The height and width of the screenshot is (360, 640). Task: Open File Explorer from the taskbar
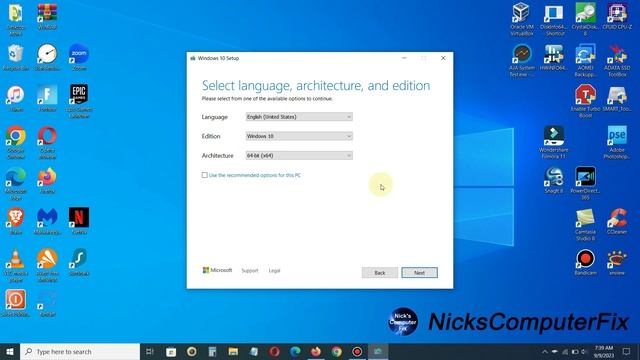pos(233,351)
